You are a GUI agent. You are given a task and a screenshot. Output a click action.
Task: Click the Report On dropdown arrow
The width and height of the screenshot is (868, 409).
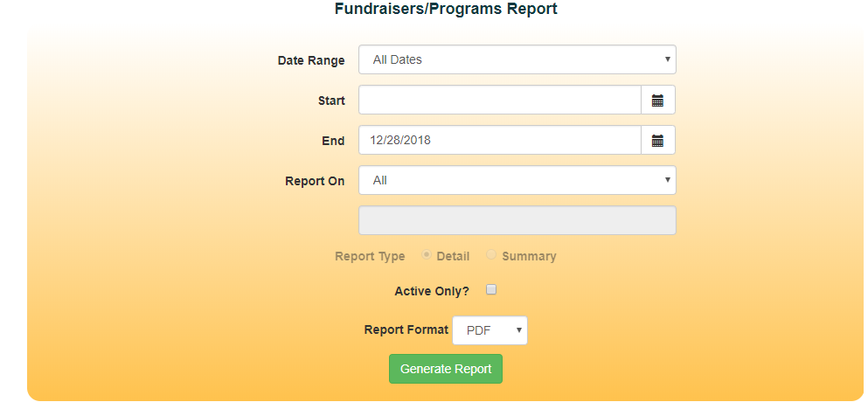pos(668,180)
